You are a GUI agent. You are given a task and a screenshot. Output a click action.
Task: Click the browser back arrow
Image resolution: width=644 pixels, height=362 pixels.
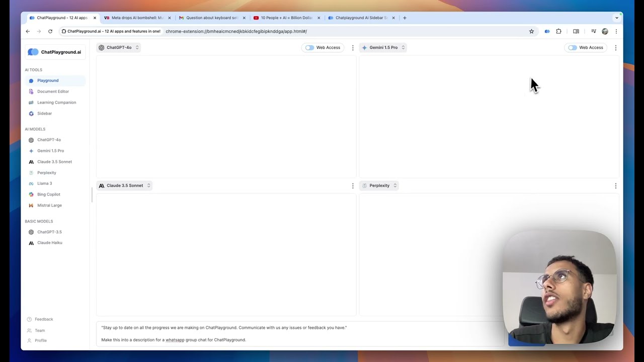point(28,31)
